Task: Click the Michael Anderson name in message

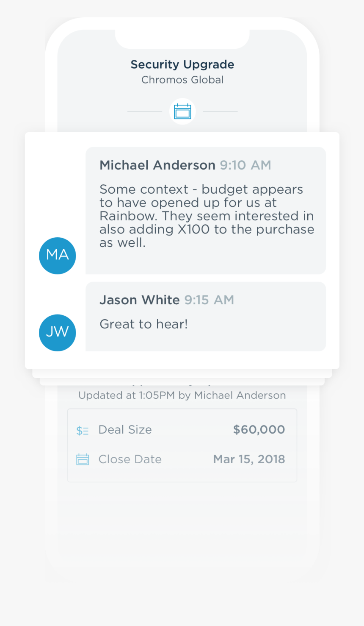Action: pyautogui.click(x=157, y=165)
